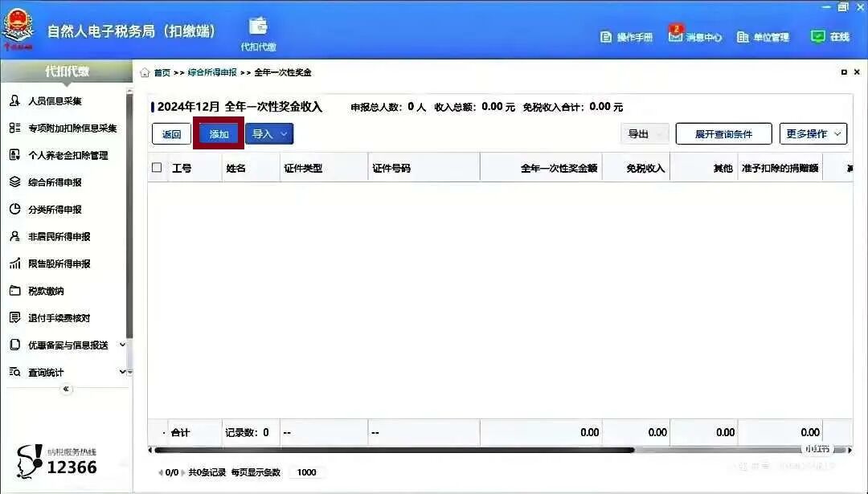
Task: Open 分类所得申报 in the sidebar
Action: (x=56, y=210)
